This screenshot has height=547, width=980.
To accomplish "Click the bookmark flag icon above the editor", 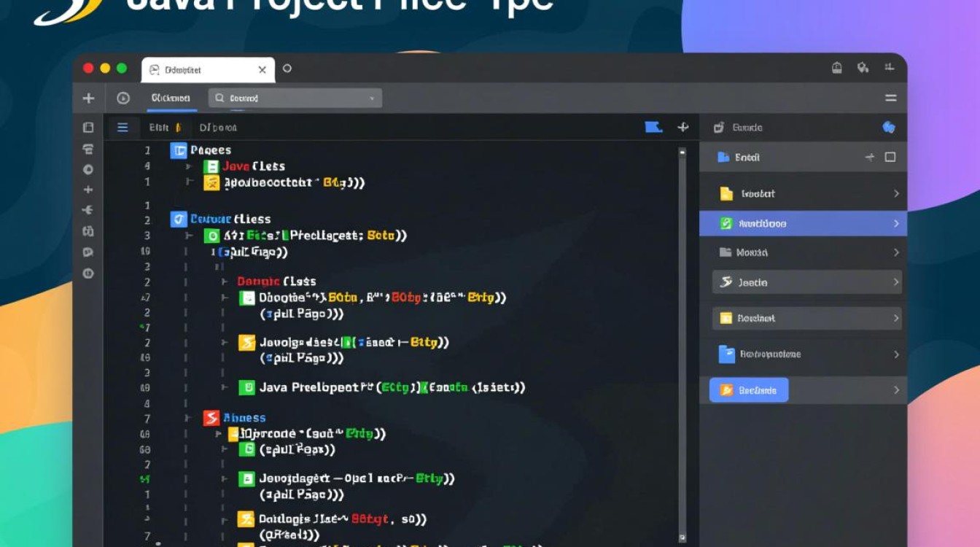I will coord(653,126).
